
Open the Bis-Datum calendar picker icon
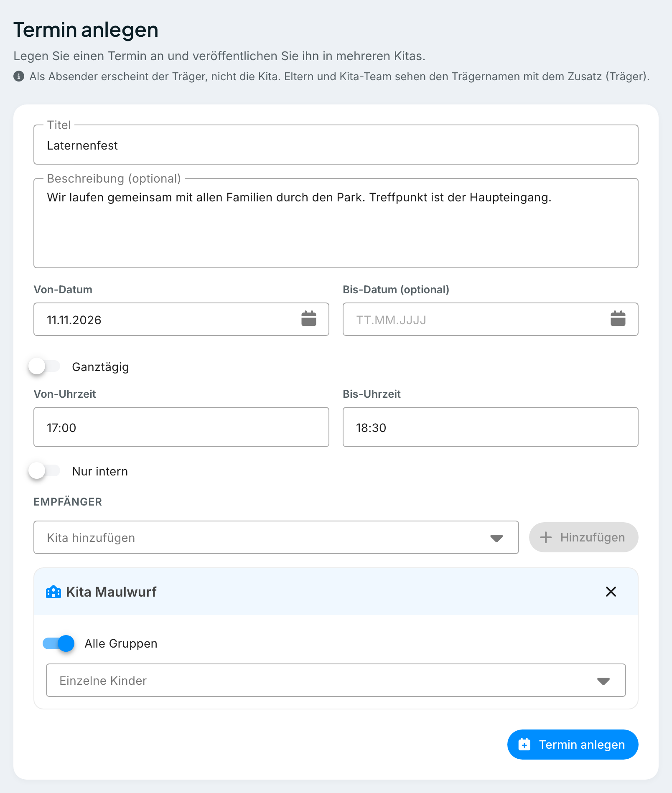point(618,319)
